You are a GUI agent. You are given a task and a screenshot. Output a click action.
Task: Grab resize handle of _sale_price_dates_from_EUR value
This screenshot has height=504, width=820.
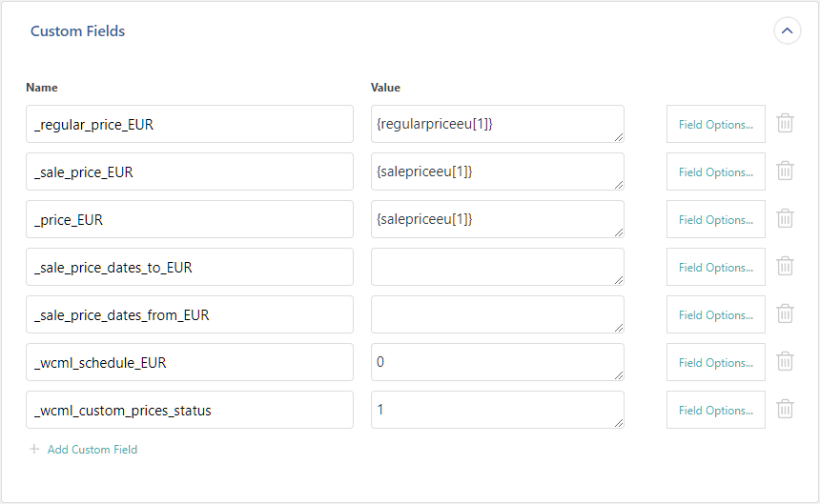coord(619,328)
